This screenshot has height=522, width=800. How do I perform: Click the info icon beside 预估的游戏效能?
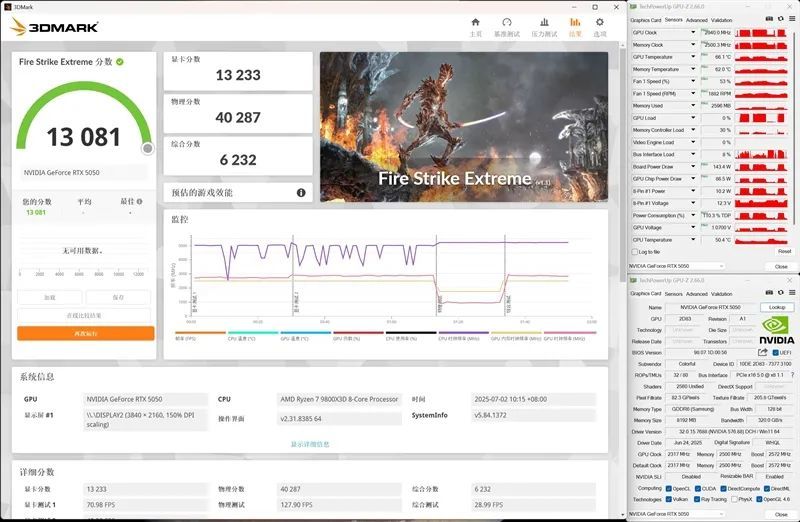tap(301, 192)
